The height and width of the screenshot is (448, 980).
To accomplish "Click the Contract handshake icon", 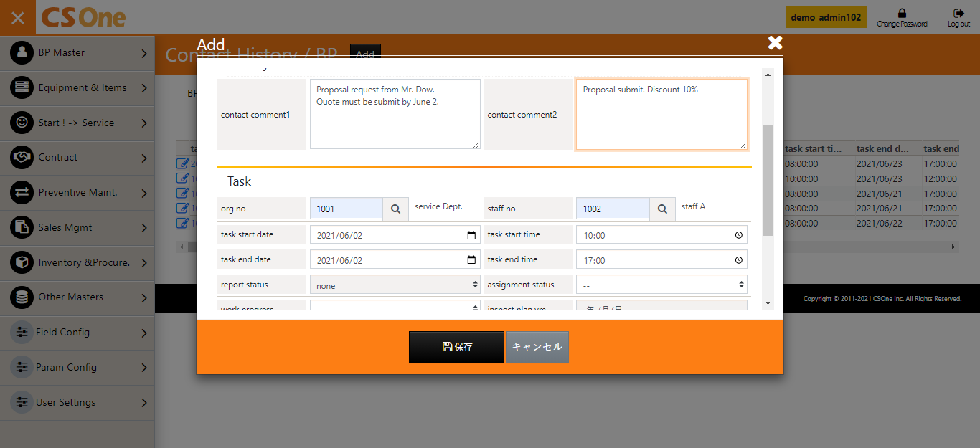I will coord(22,157).
